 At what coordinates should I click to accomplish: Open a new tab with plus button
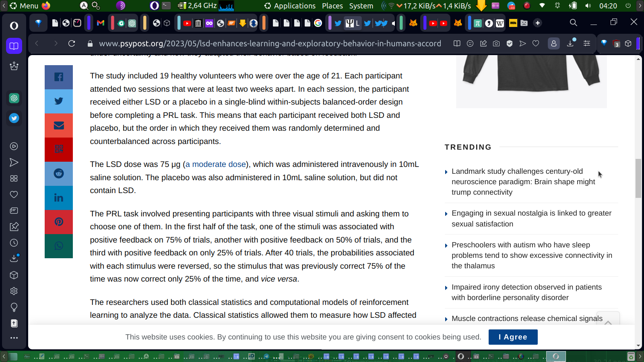pos(538,23)
